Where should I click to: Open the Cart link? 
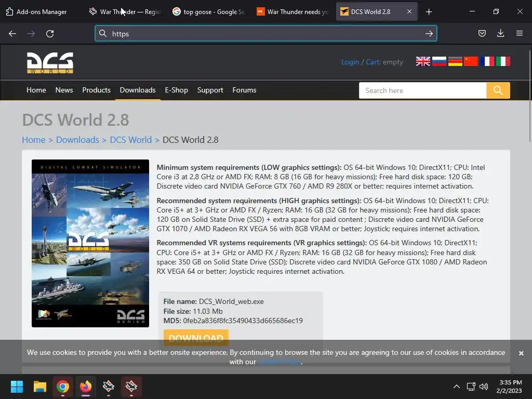point(373,62)
